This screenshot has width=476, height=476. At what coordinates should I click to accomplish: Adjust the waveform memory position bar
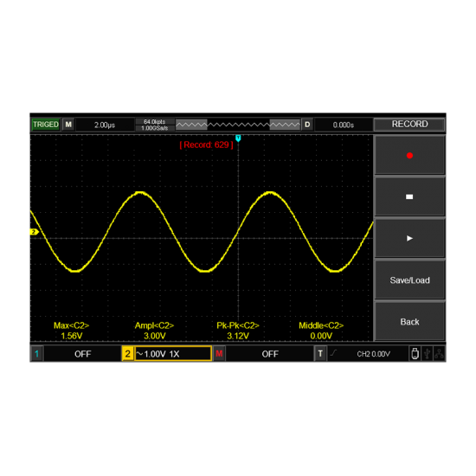click(238, 125)
